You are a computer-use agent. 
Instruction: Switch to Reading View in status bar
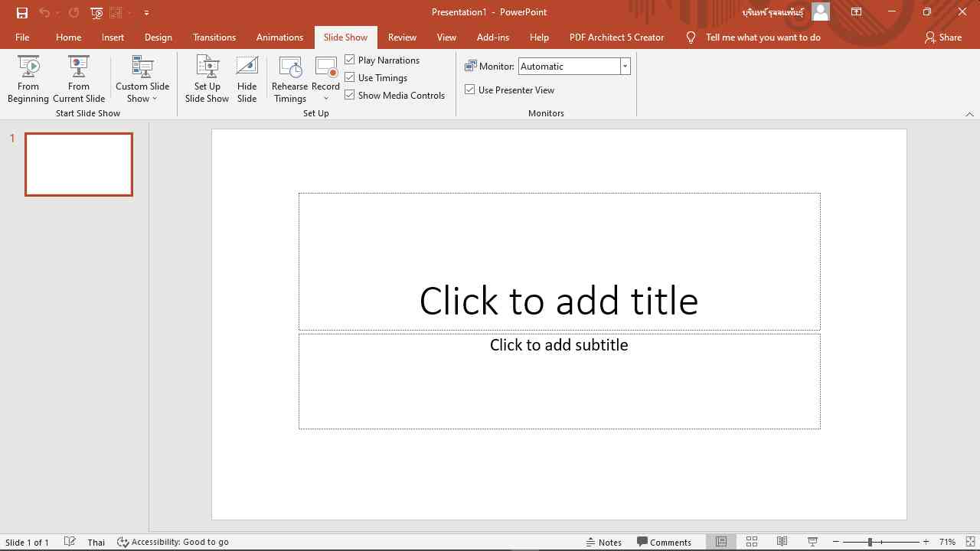[x=782, y=542]
